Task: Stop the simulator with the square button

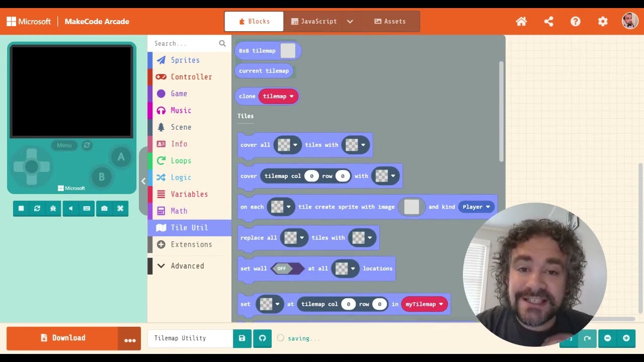Action: pyautogui.click(x=21, y=208)
